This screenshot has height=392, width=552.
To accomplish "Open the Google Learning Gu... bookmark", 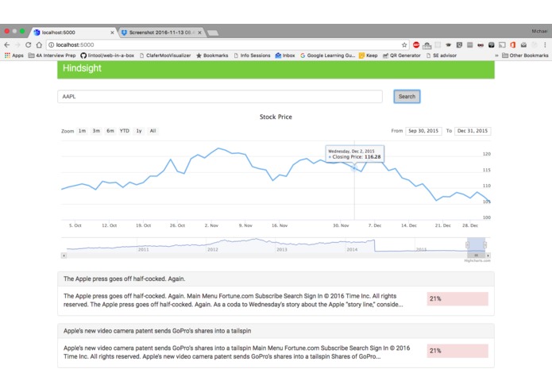I will click(328, 56).
